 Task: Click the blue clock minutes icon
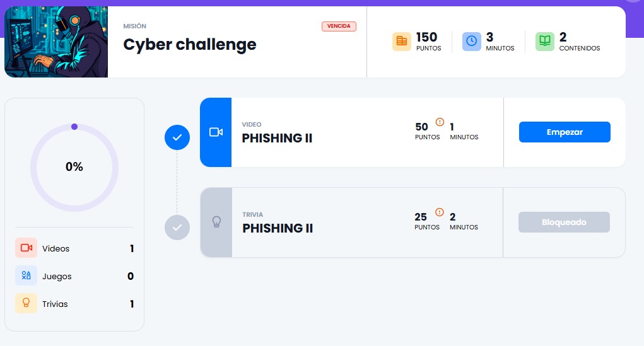471,42
